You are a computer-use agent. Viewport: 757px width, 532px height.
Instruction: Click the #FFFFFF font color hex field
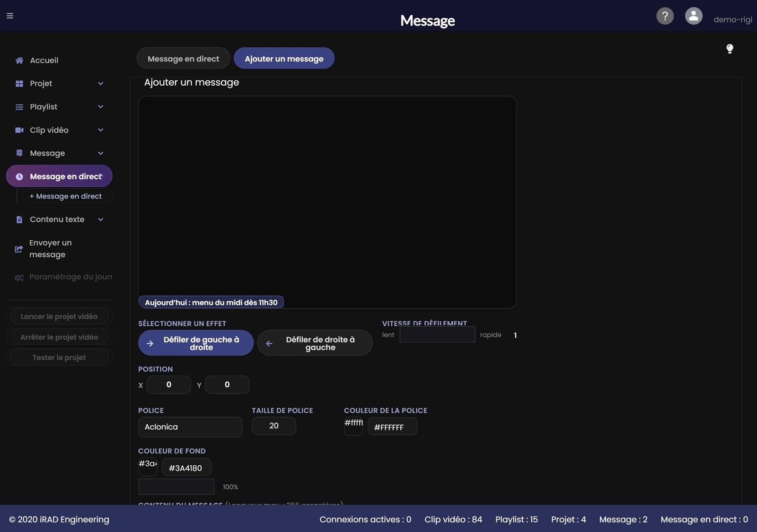[x=393, y=427]
